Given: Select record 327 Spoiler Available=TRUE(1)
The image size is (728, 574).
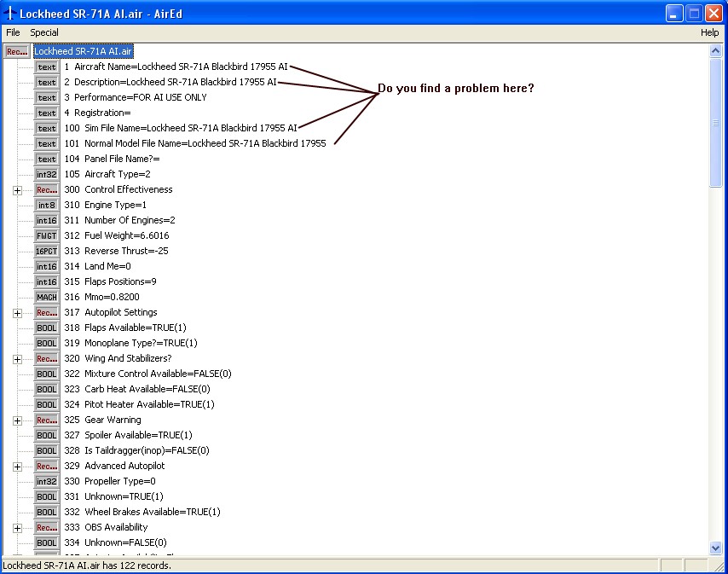Looking at the screenshot, I should pyautogui.click(x=128, y=435).
